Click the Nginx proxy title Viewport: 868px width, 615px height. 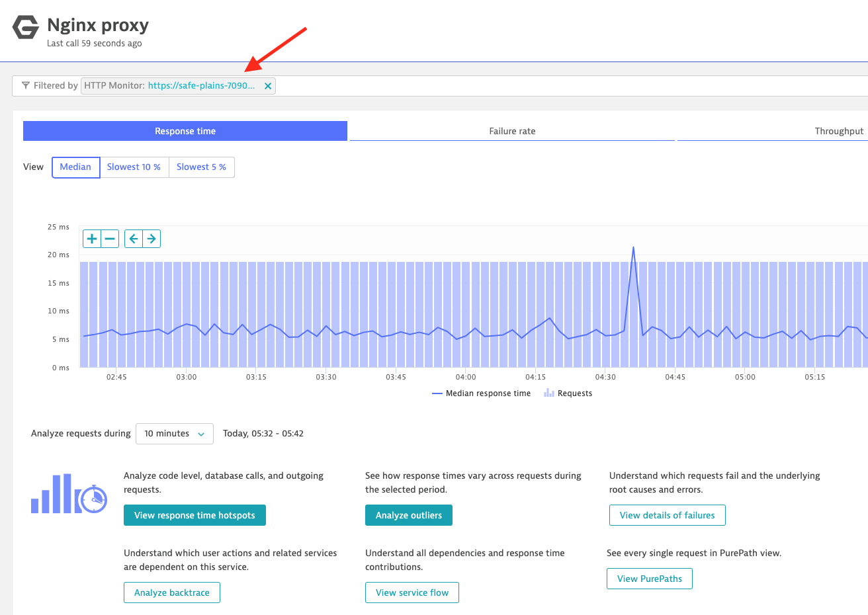coord(98,25)
